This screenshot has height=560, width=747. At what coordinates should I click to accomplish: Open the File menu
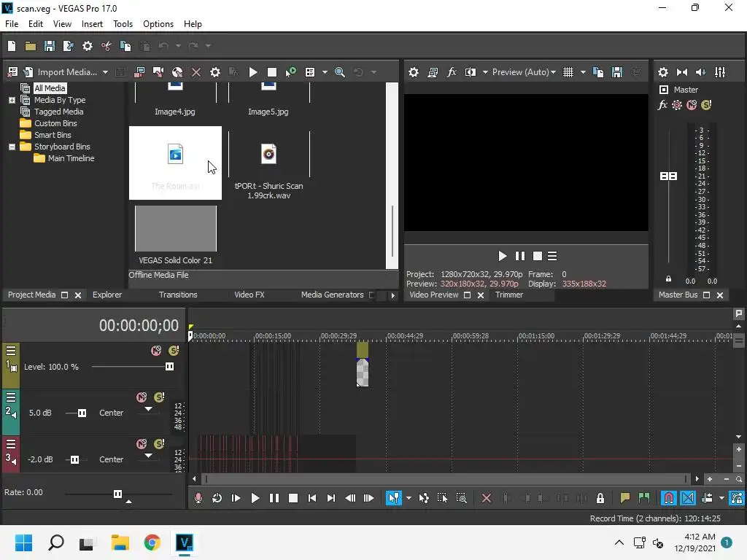(x=12, y=24)
